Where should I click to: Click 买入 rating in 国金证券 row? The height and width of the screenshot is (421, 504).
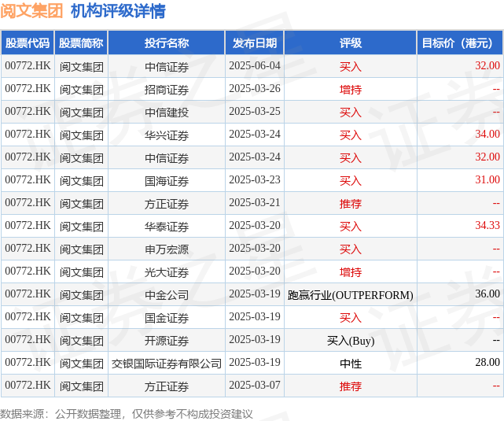(x=351, y=318)
